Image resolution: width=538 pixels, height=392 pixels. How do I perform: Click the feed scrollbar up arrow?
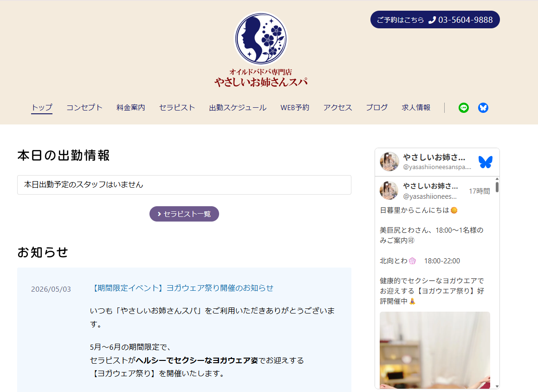click(x=497, y=179)
